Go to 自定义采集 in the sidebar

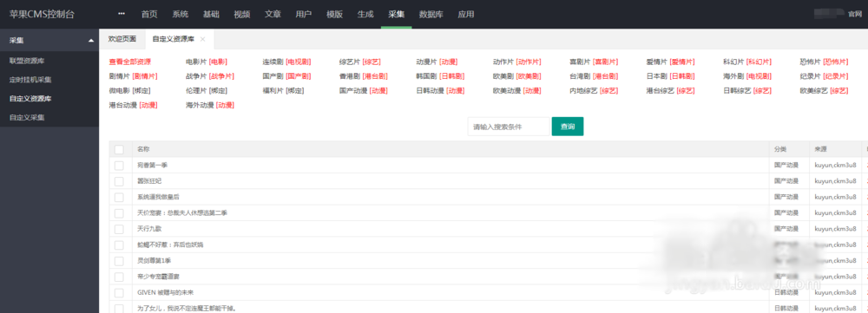(27, 117)
